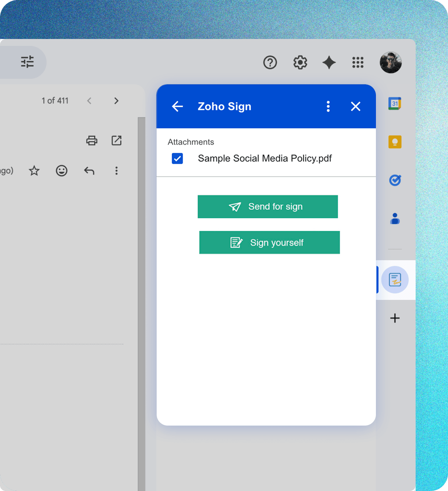The image size is (448, 491).
Task: Open the Google apps grid
Action: 358,62
